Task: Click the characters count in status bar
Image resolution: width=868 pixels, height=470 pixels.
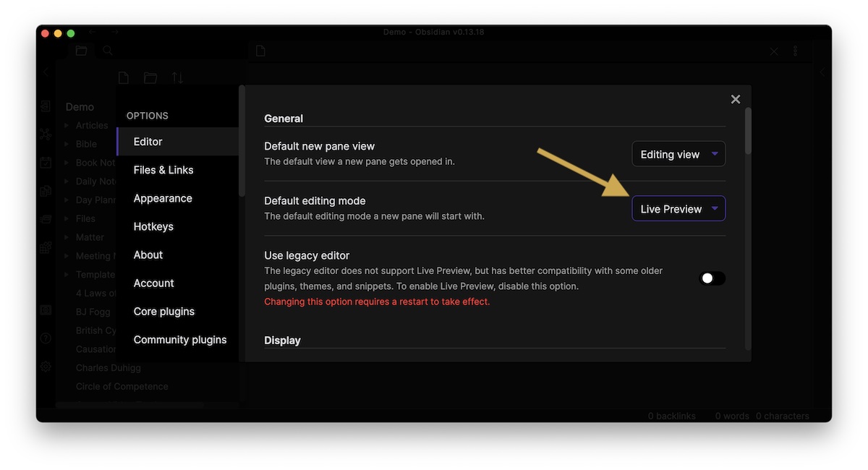Action: tap(783, 416)
